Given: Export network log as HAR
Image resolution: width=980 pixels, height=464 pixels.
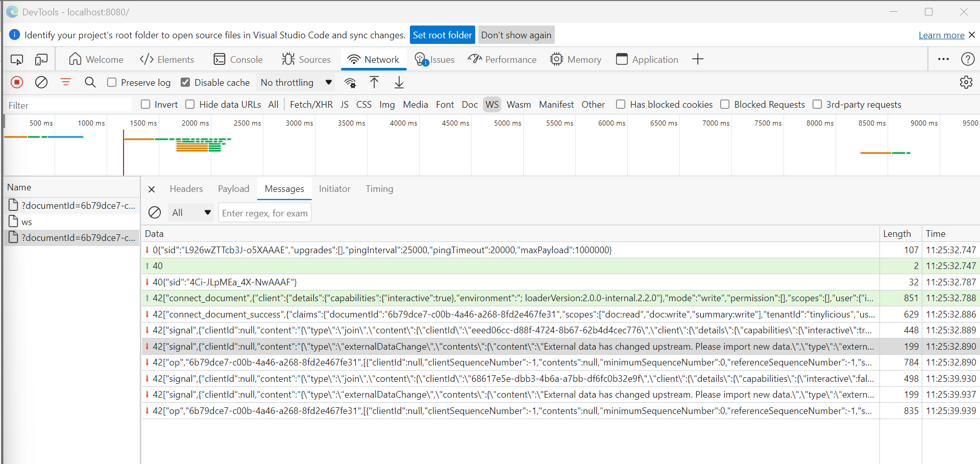Looking at the screenshot, I should pos(399,82).
